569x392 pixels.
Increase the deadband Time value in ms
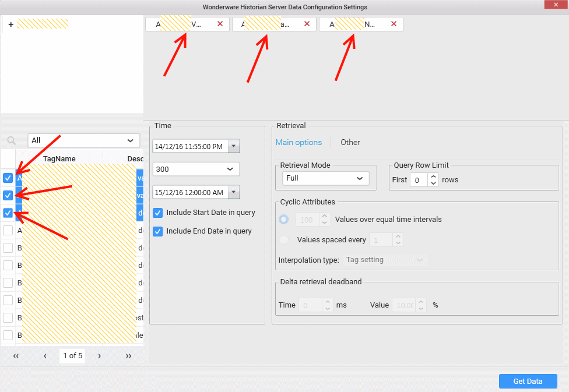[328, 302]
